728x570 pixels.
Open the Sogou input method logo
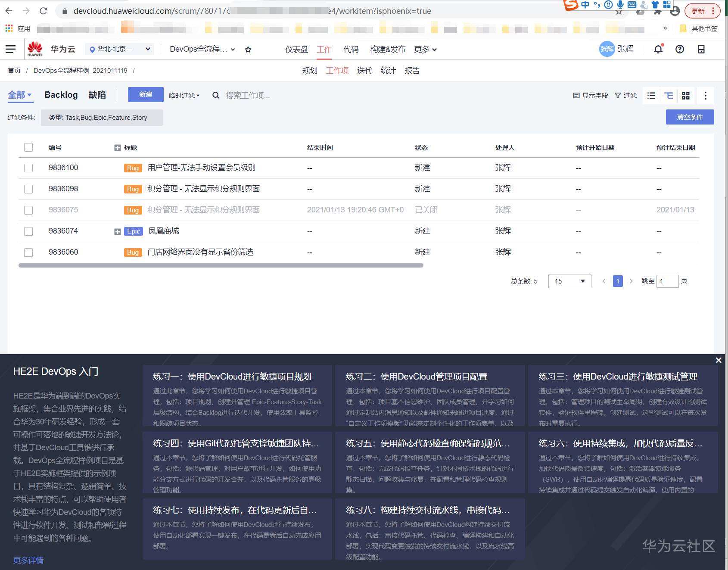(571, 5)
